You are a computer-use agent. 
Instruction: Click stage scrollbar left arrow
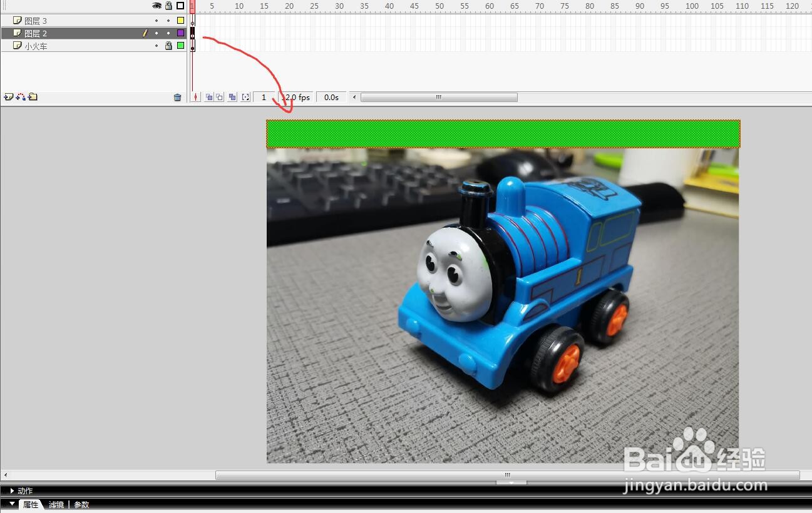point(5,475)
